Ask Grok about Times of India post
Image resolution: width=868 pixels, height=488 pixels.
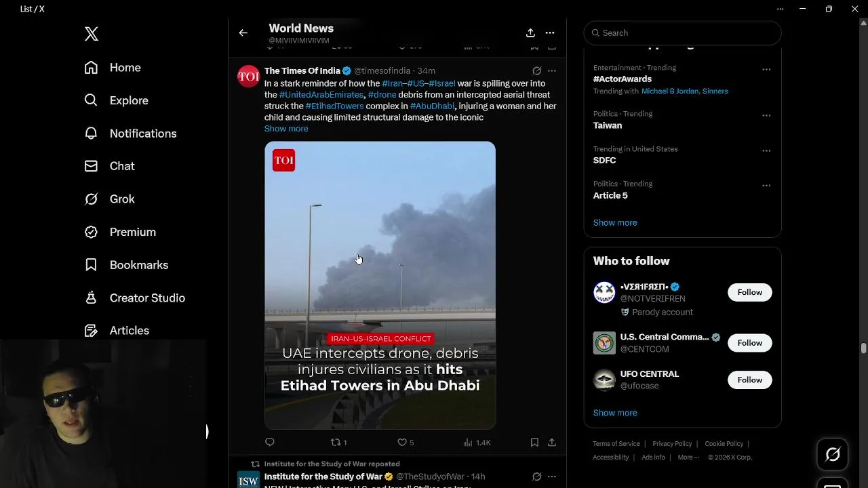point(536,70)
